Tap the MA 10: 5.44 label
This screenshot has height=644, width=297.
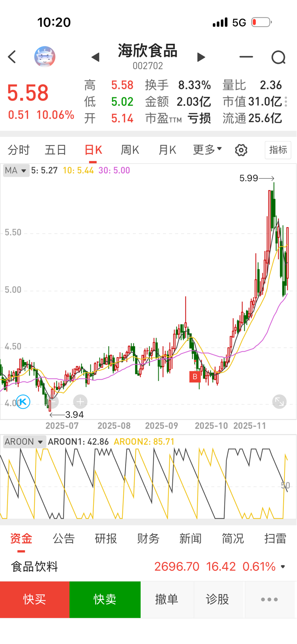point(78,171)
